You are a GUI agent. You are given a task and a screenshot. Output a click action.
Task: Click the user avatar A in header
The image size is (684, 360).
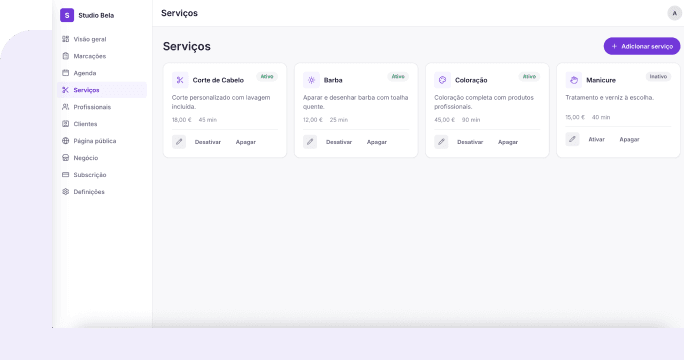(x=674, y=13)
